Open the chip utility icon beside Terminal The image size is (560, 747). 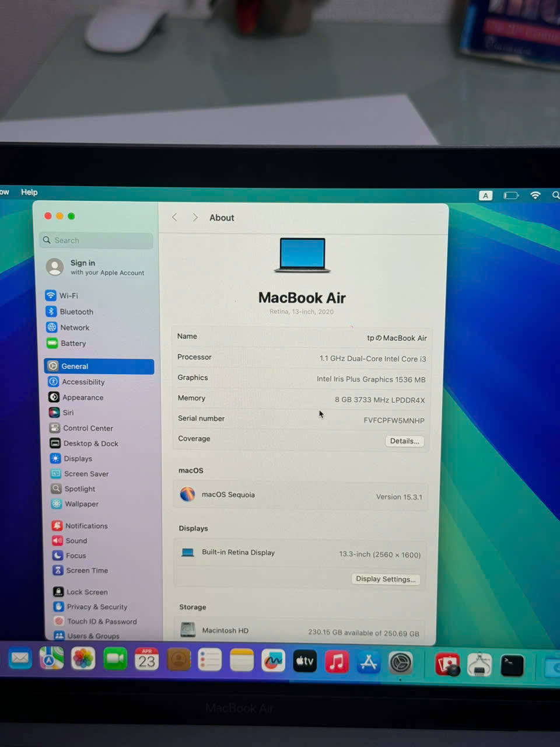(480, 665)
